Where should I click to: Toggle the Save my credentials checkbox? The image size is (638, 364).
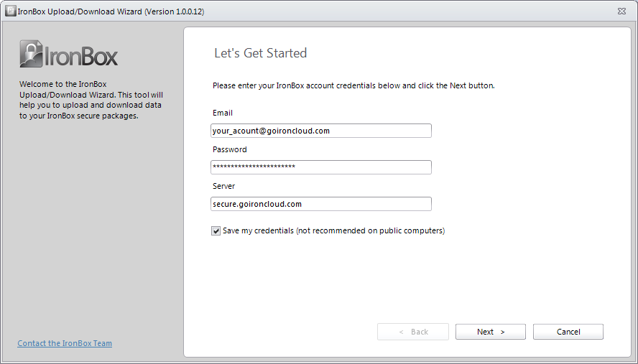click(216, 231)
